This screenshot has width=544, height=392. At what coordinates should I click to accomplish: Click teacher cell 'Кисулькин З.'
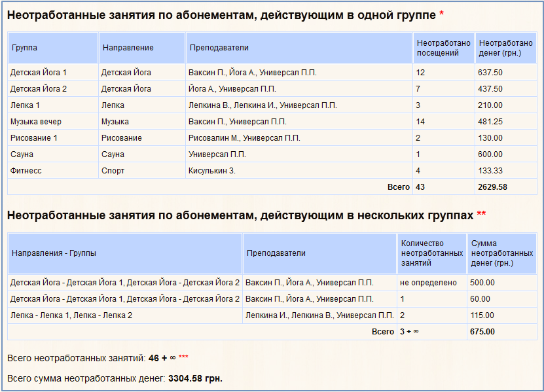click(x=211, y=171)
